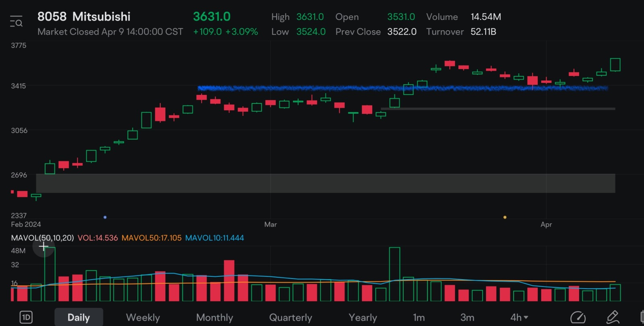Click the tallest green volume bar mid-March
The image size is (644, 326).
(394, 274)
